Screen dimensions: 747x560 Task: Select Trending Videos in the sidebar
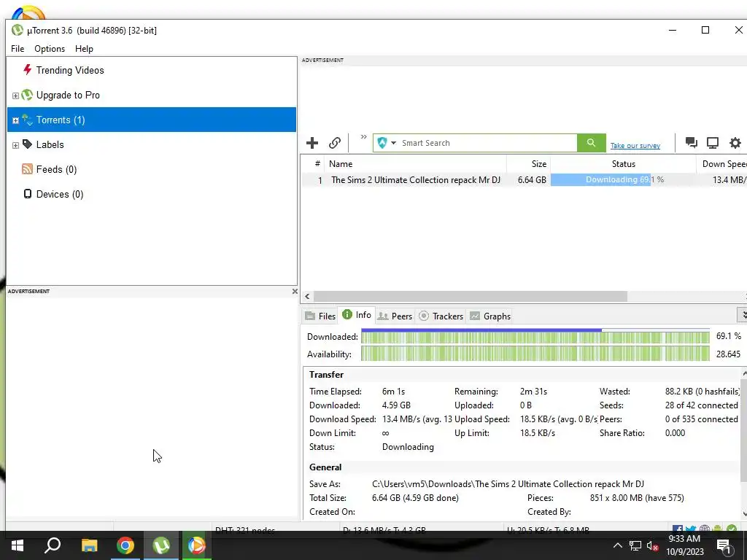tap(69, 70)
